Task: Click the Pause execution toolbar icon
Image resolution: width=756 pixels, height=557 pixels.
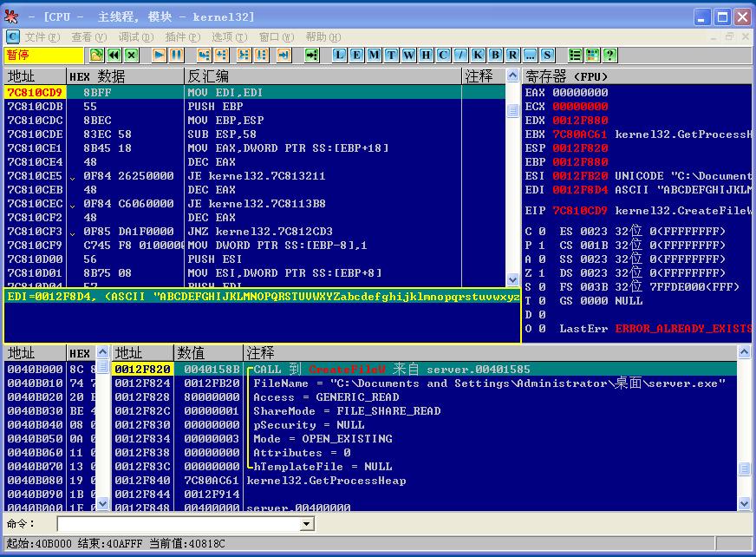Action: (x=177, y=55)
